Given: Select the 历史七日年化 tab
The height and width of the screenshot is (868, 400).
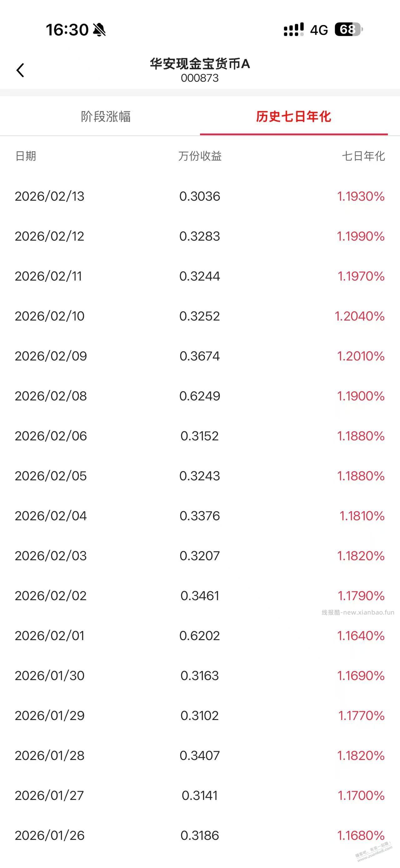Looking at the screenshot, I should (x=293, y=117).
